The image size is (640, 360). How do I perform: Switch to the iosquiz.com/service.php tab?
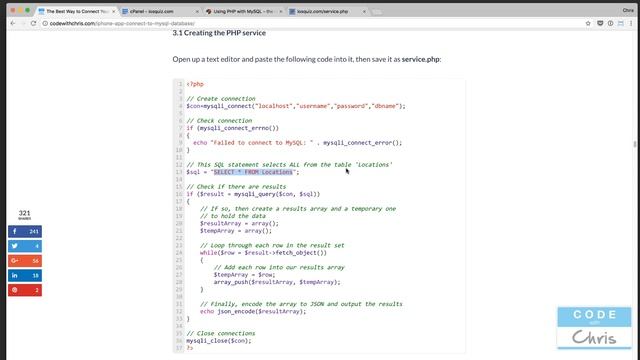(x=327, y=11)
